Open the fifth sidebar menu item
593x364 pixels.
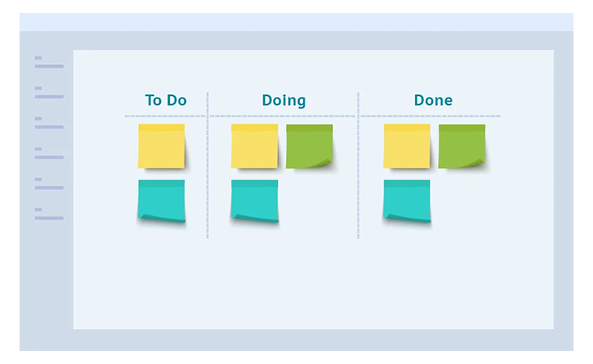(x=50, y=184)
